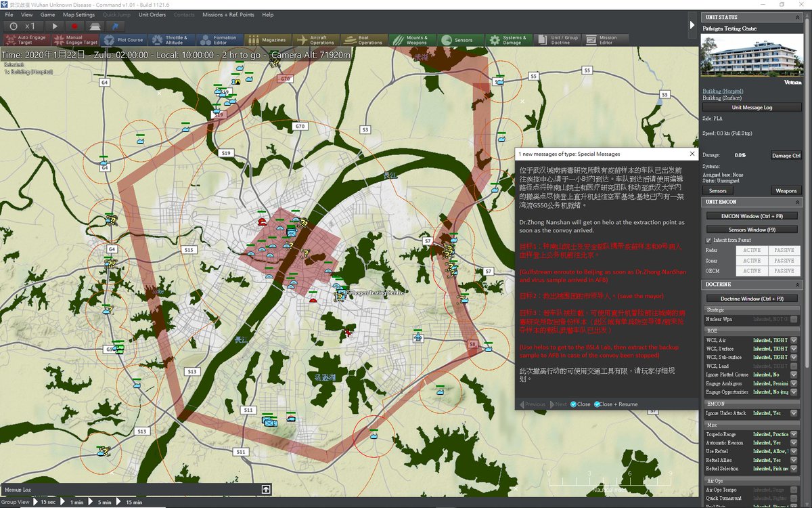Click Close in the message popup
Viewport: 812px width, 508px height.
pyautogui.click(x=581, y=404)
